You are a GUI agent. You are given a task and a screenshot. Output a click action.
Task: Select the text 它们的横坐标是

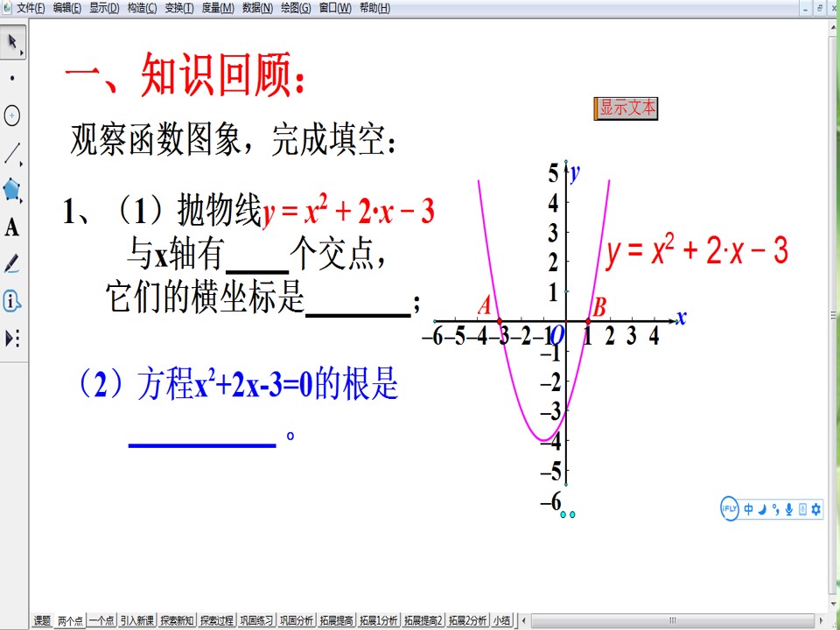pyautogui.click(x=205, y=297)
